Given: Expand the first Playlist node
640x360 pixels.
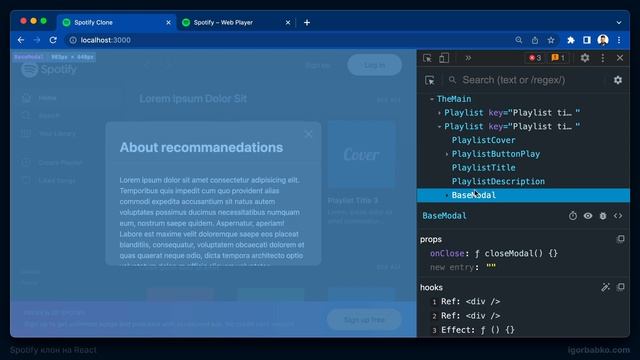Looking at the screenshot, I should coord(439,113).
